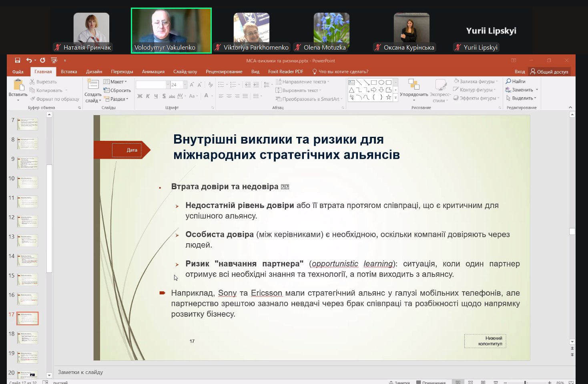Select slide 18 thumbnail in slide panel
The width and height of the screenshot is (588, 384).
coord(28,338)
